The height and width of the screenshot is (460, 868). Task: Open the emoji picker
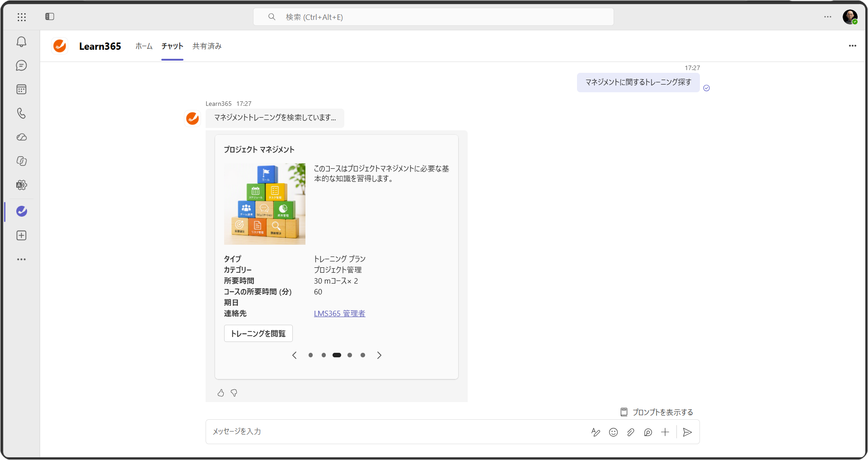pyautogui.click(x=613, y=432)
